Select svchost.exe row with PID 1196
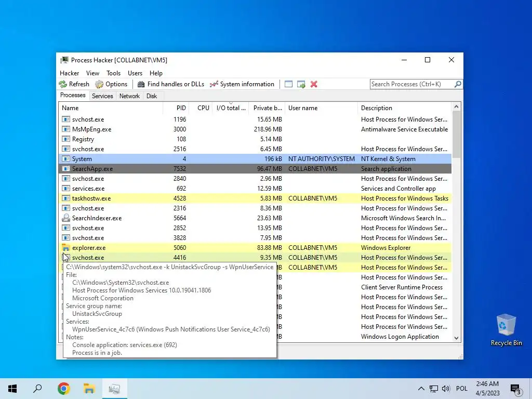The height and width of the screenshot is (399, 532). click(x=255, y=119)
